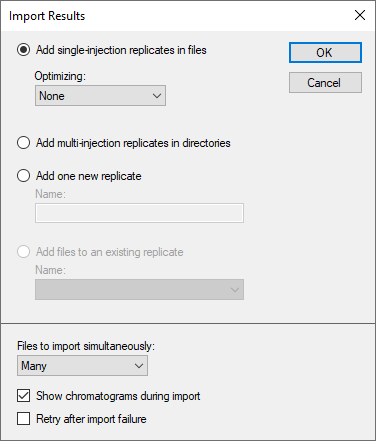Expand the 'Files to import simultaneously' combo box

click(82, 366)
